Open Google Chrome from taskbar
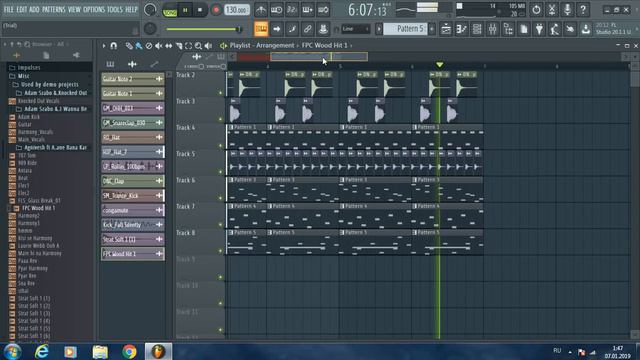Screen dimensions: 640x360 [x=129, y=351]
